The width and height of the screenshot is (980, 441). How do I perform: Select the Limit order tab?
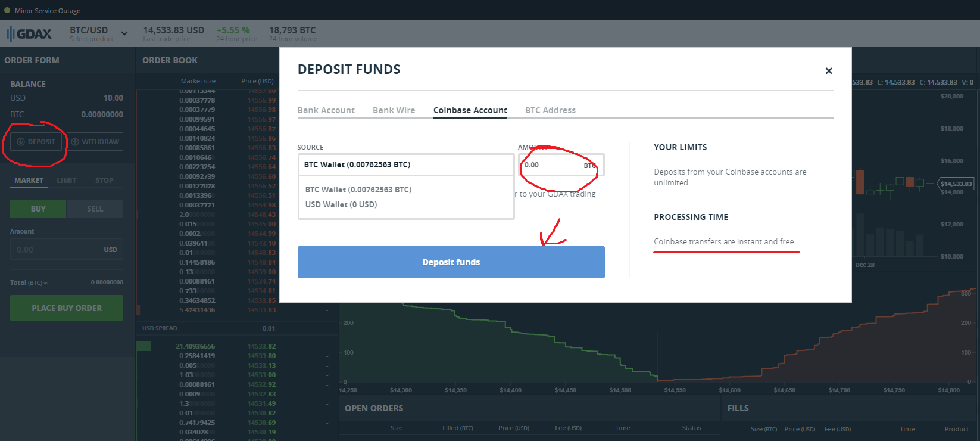pyautogui.click(x=67, y=181)
